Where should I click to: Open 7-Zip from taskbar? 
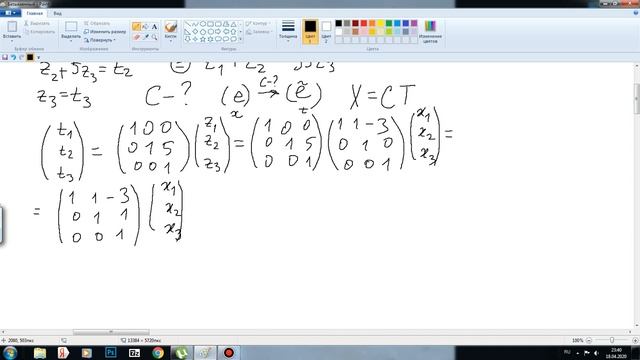coord(134,353)
